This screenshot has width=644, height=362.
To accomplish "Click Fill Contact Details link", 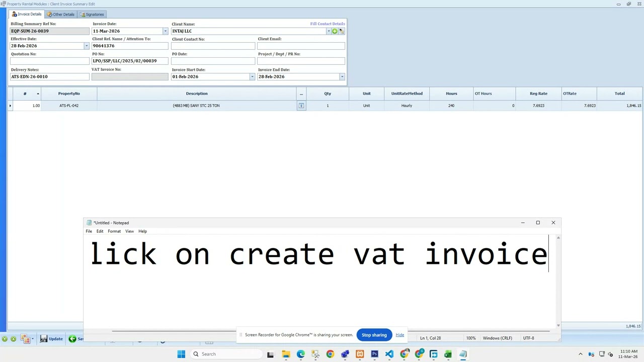I will pos(328,24).
